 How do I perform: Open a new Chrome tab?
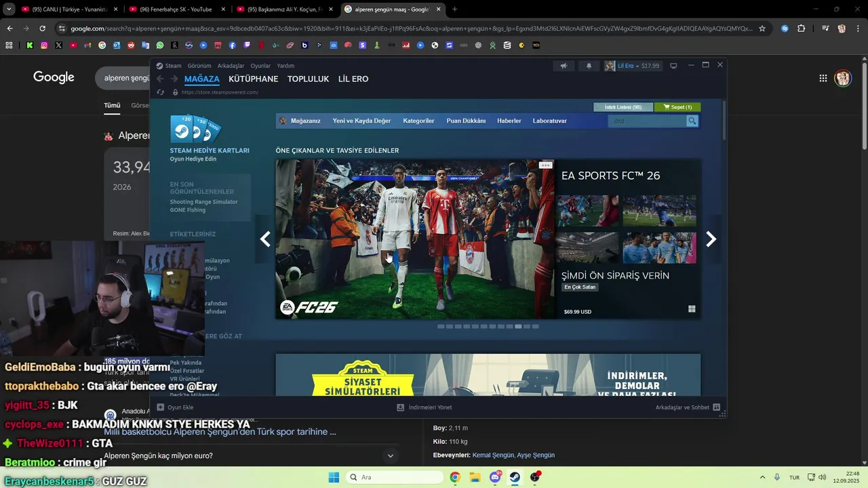click(x=454, y=9)
